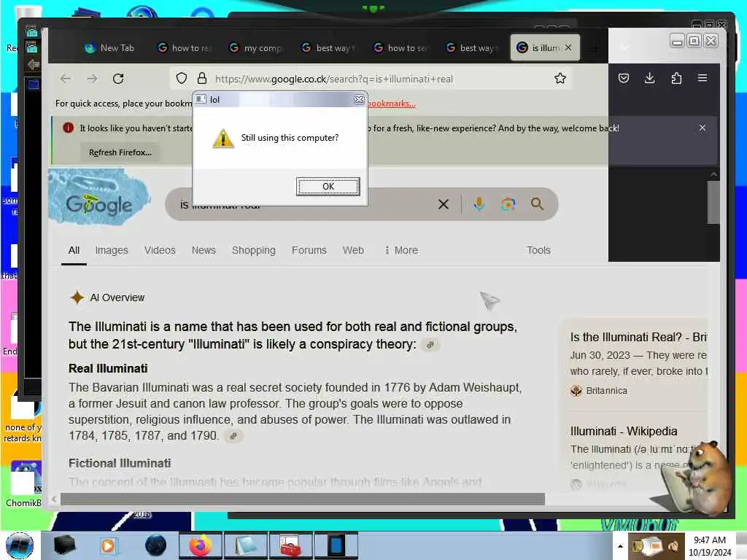Open the Firefox downloads arrow icon

pos(649,78)
